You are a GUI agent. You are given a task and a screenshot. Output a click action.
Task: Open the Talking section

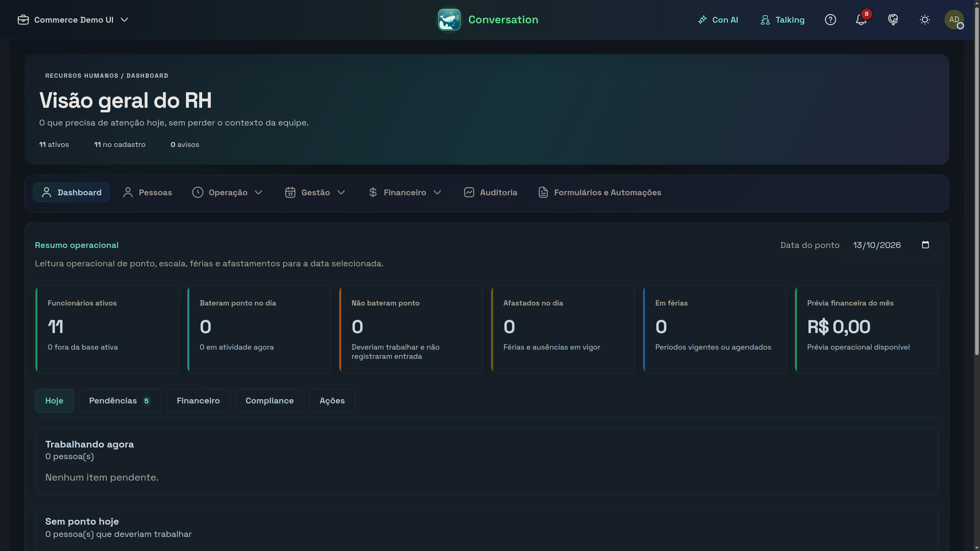click(782, 20)
